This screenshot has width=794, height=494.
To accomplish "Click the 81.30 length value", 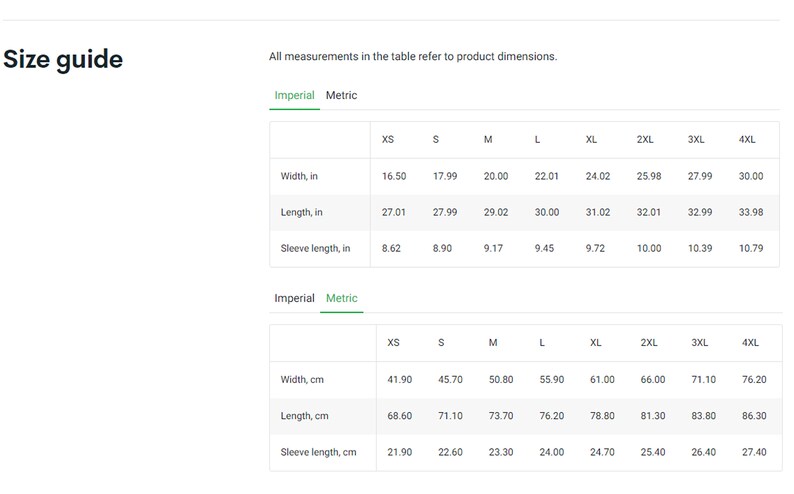I will coord(653,416).
